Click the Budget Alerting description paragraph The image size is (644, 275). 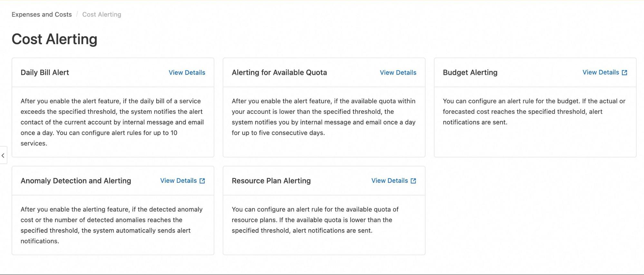click(x=534, y=112)
